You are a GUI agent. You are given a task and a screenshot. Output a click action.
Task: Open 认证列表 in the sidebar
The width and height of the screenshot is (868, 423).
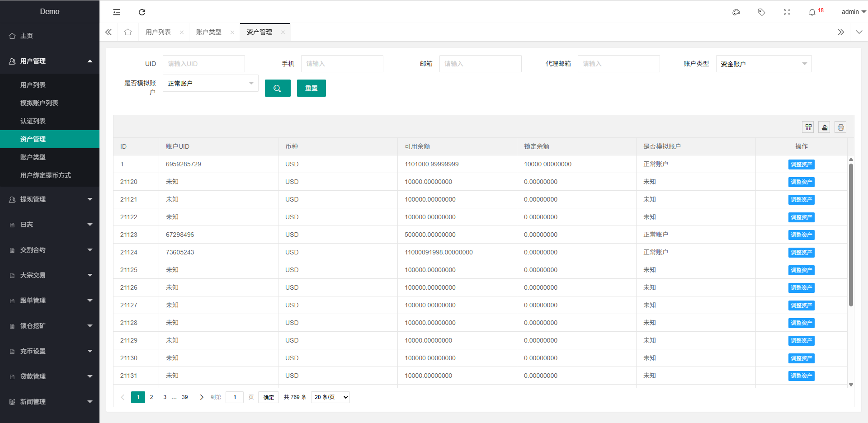pos(33,121)
